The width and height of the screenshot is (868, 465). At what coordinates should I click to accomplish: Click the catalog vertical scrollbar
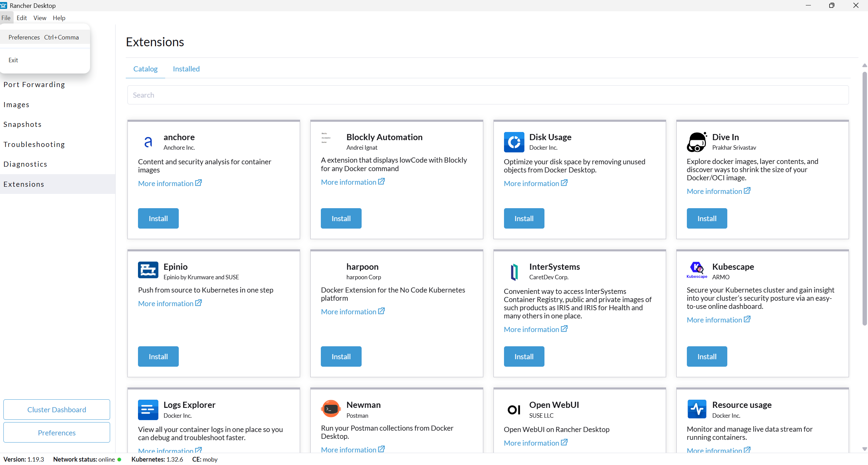point(865,198)
